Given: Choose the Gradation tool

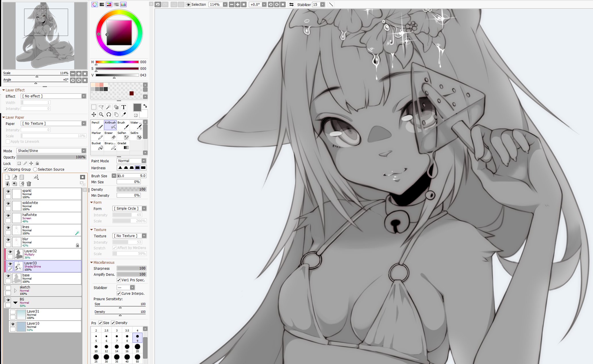Looking at the screenshot, I should pos(123,146).
